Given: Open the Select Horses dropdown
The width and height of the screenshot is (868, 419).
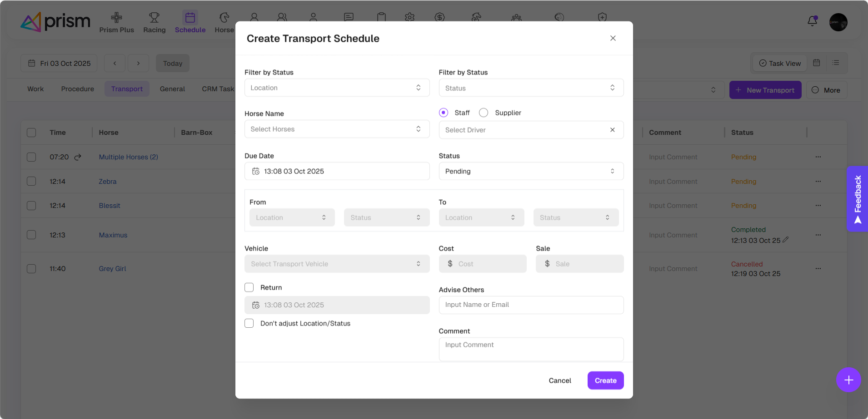Looking at the screenshot, I should coord(337,129).
